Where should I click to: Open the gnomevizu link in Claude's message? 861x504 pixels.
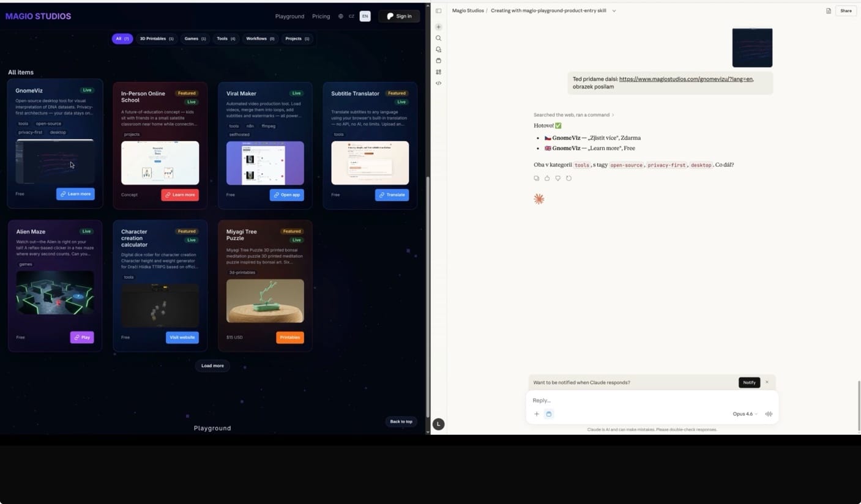pyautogui.click(x=685, y=79)
